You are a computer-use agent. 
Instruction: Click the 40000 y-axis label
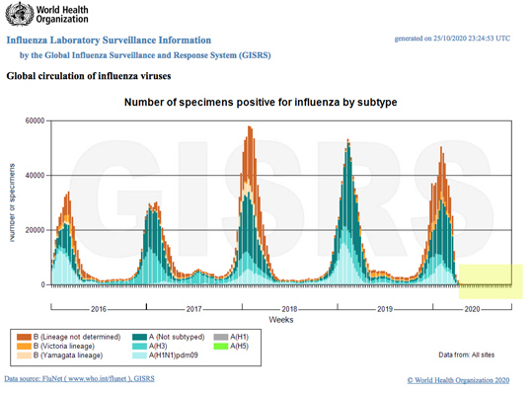[x=35, y=176]
